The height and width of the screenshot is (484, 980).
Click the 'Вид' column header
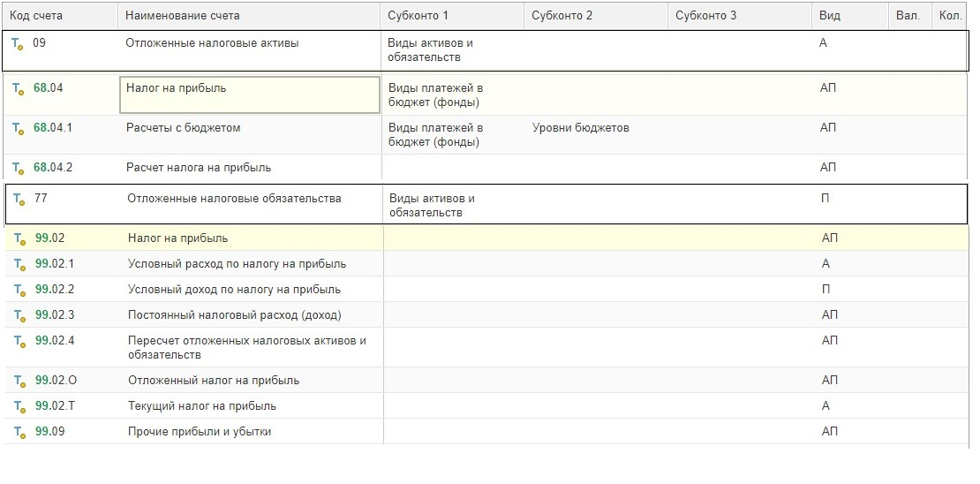(x=829, y=16)
